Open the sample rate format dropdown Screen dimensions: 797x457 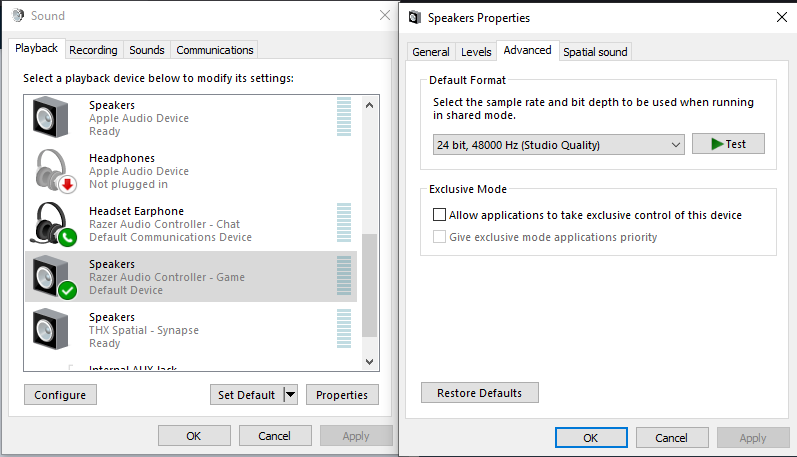[x=558, y=145]
